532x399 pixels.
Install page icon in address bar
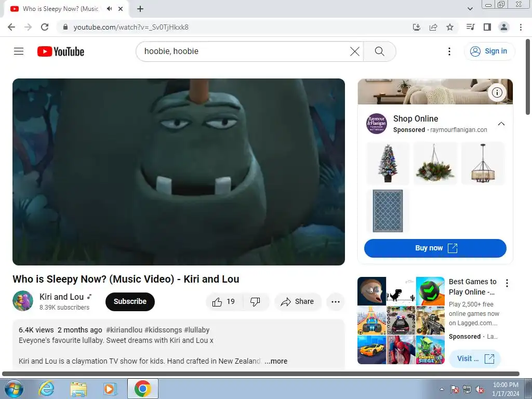pyautogui.click(x=416, y=27)
